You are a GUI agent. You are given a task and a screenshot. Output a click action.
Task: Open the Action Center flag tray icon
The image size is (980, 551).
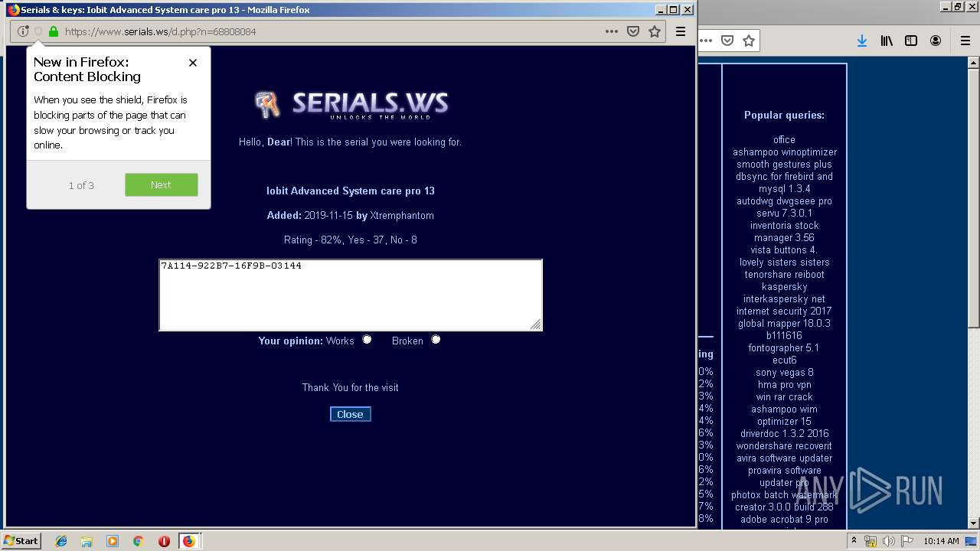click(907, 541)
